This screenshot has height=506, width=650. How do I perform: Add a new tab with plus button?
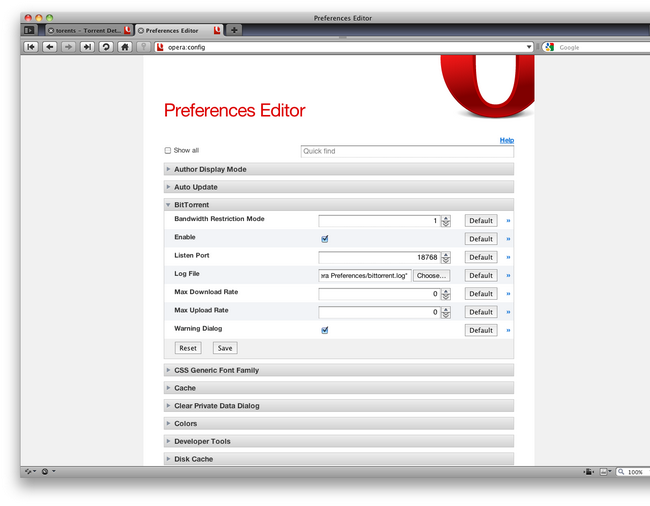(234, 30)
